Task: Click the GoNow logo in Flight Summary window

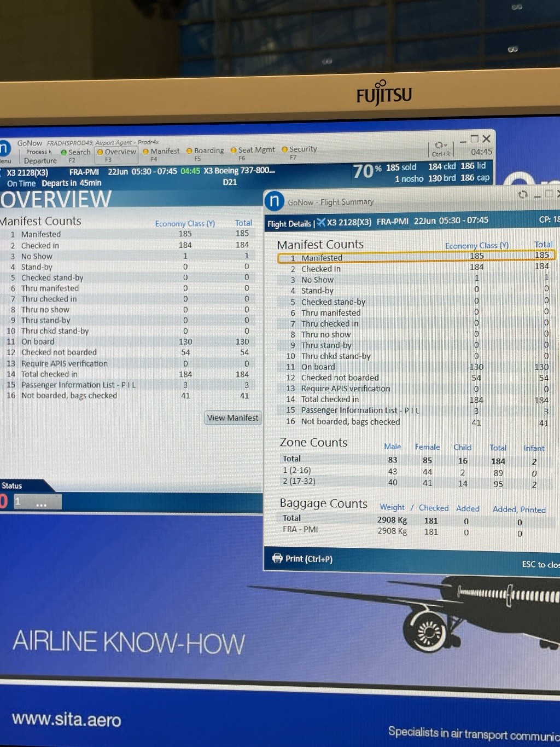Action: [x=275, y=201]
